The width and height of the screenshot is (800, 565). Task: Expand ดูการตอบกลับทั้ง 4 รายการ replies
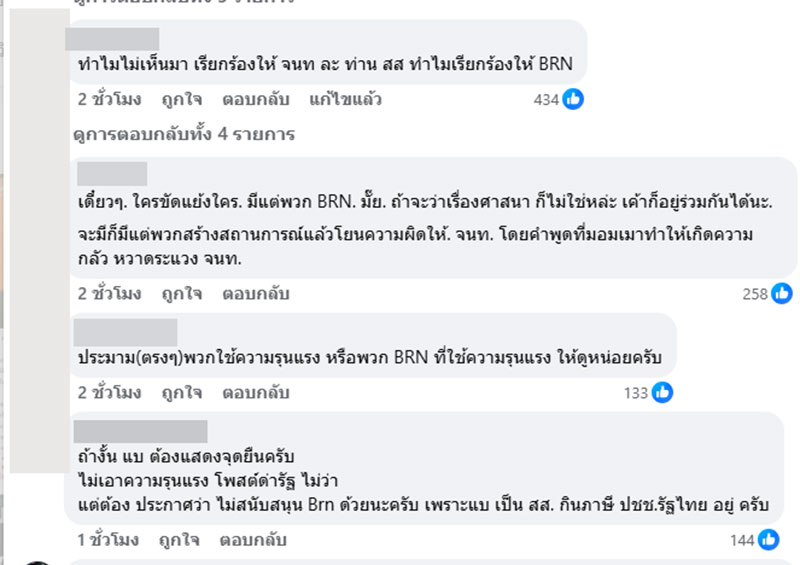[183, 134]
